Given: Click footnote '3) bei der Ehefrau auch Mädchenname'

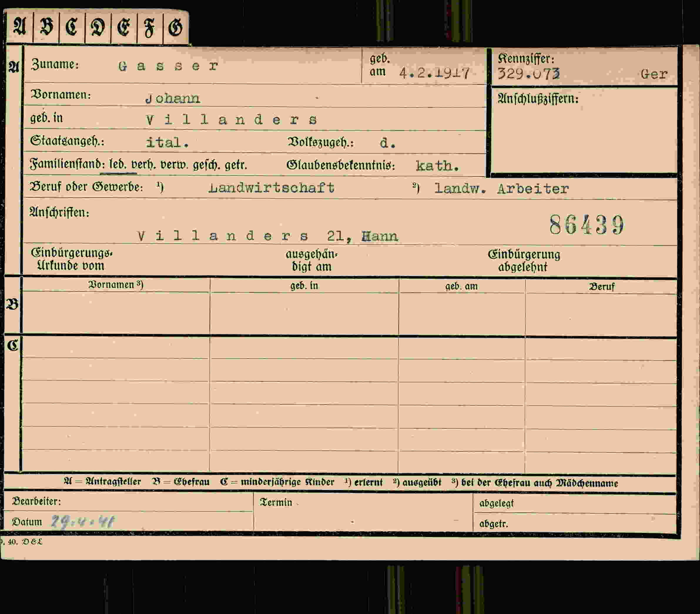Looking at the screenshot, I should (x=535, y=483).
